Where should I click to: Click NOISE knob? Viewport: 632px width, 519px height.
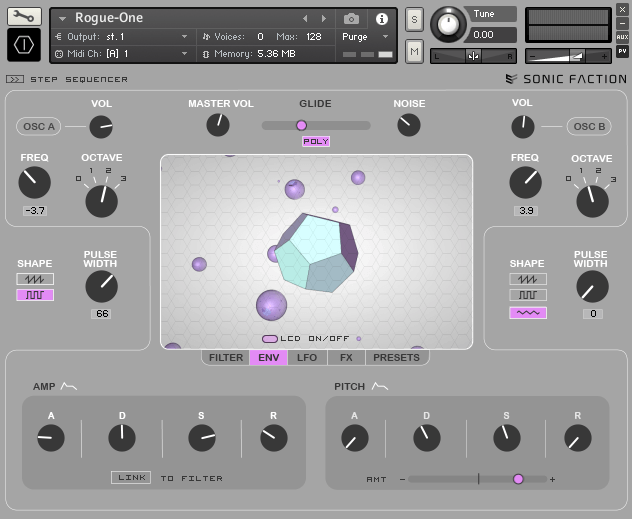coord(409,125)
